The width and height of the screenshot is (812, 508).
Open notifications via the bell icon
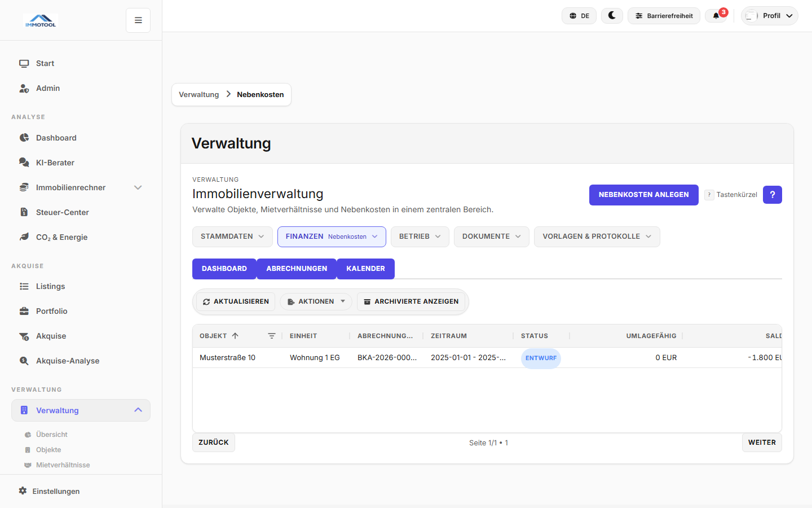click(716, 16)
